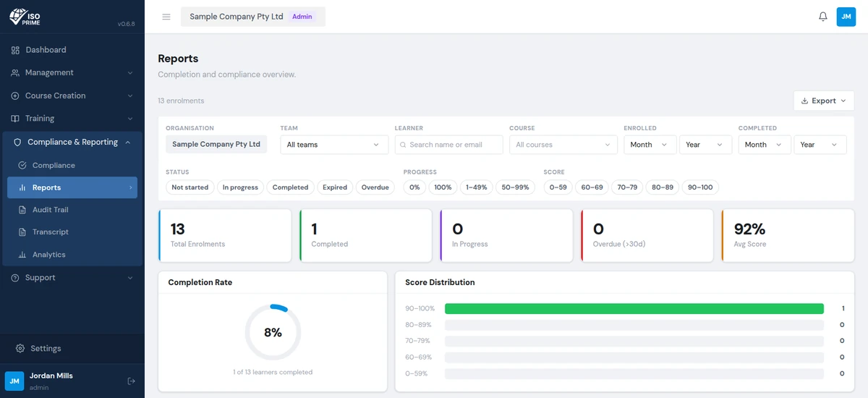Click the logout icon beside Jordan Mills
This screenshot has width=868, height=398.
pyautogui.click(x=131, y=381)
